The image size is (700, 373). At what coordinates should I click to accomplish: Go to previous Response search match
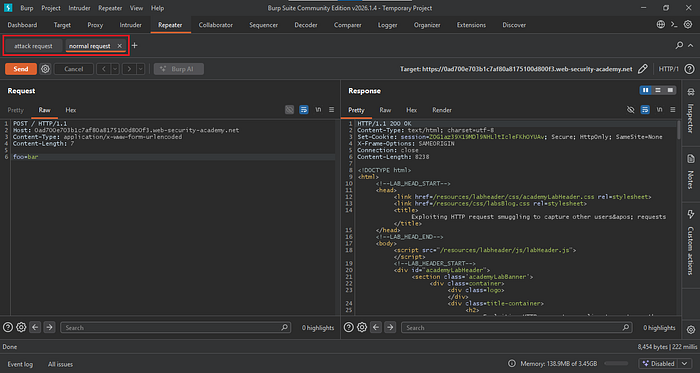point(376,327)
